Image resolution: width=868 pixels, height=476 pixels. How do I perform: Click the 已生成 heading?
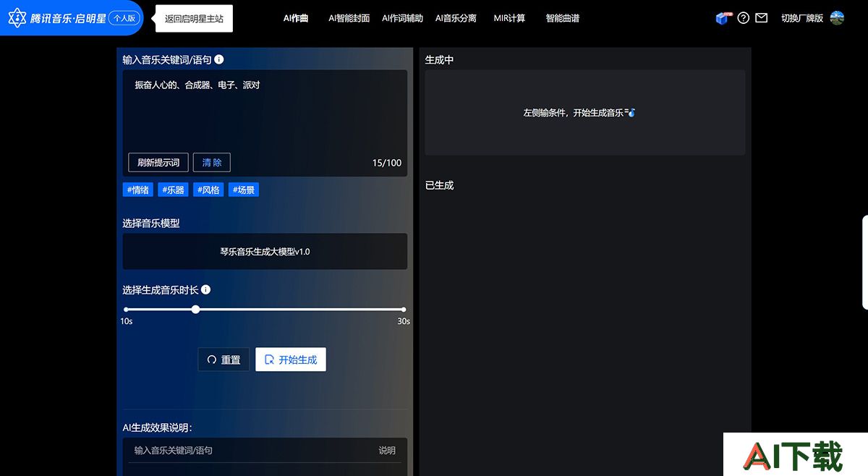(x=440, y=185)
